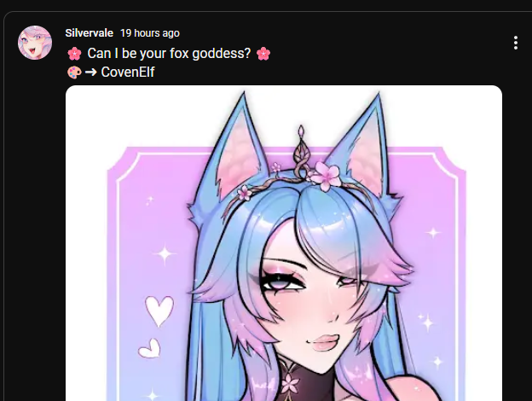The image size is (532, 401).
Task: Open the fox girl artwork image
Action: (x=284, y=243)
